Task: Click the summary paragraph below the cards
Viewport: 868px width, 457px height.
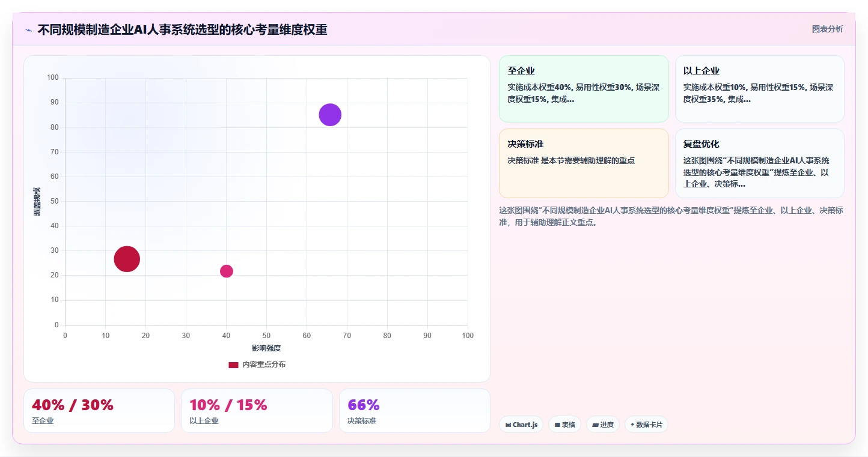Action: tap(671, 216)
